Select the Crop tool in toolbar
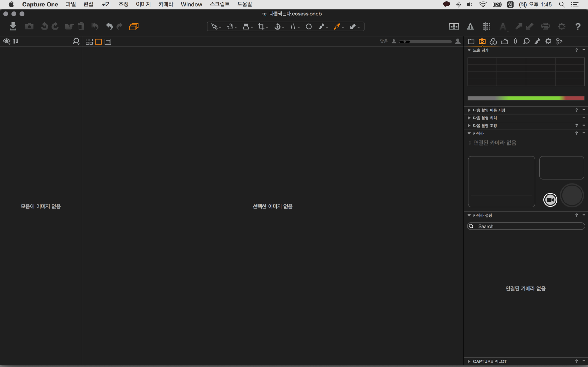 click(x=261, y=27)
